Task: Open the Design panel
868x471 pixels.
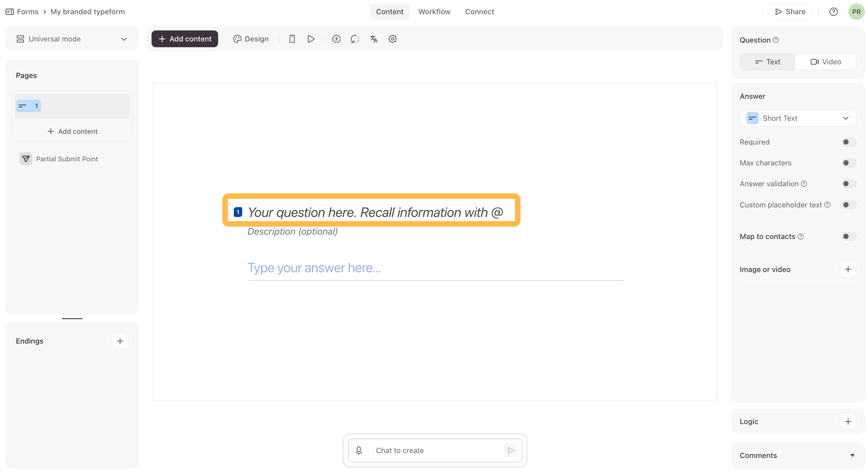Action: tap(251, 39)
